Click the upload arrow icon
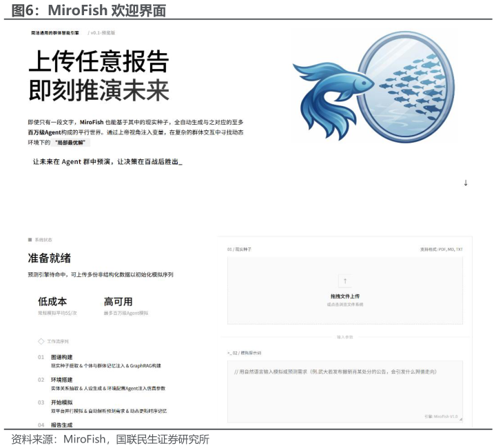 (345, 281)
